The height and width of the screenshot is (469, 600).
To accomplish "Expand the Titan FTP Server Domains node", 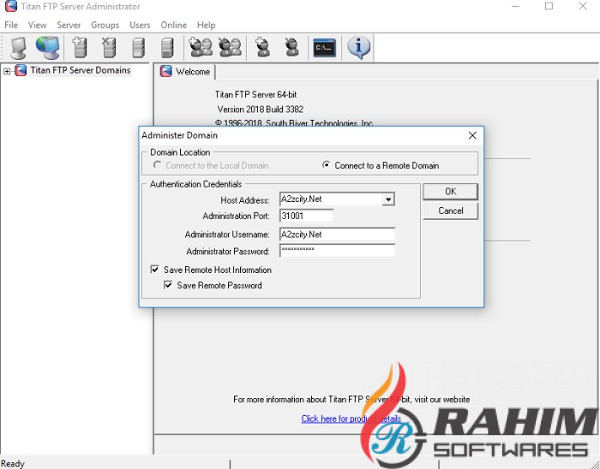I will (7, 71).
